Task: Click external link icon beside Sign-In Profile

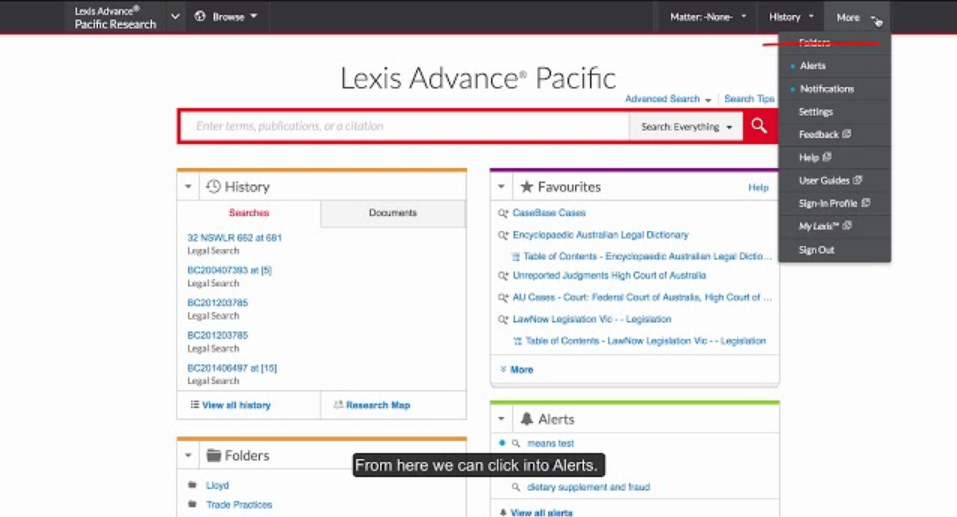Action: [865, 203]
